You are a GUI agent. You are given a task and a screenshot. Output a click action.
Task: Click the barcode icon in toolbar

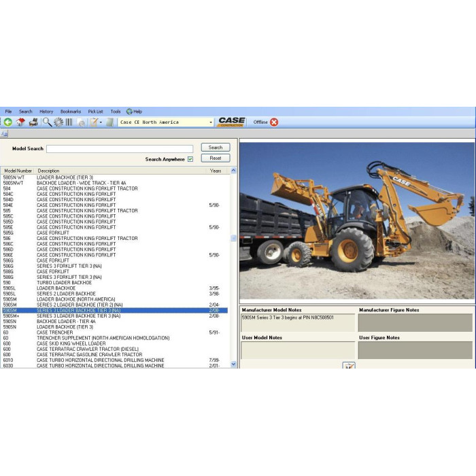coord(69,122)
